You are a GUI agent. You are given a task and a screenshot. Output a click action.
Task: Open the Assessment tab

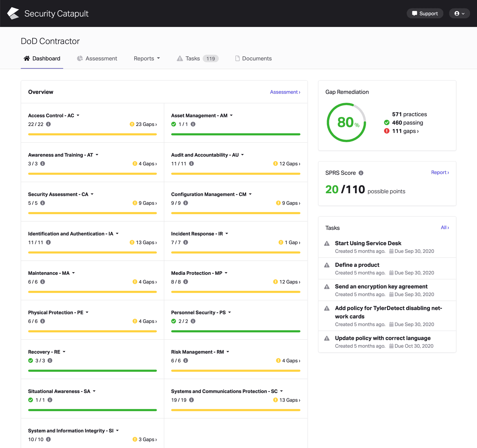pyautogui.click(x=97, y=58)
